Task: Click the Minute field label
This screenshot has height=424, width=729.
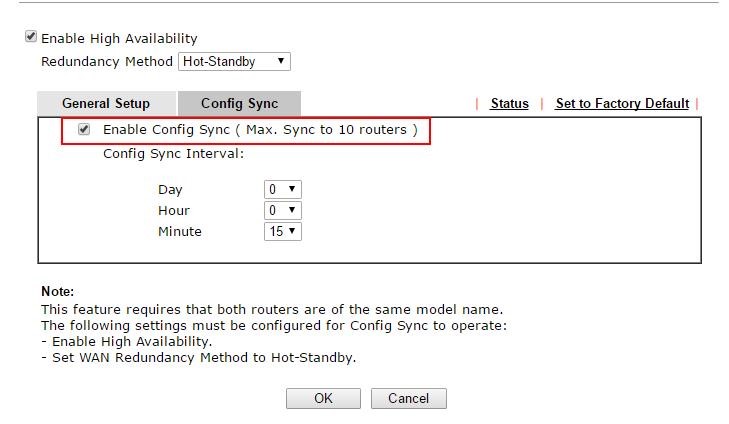Action: (x=179, y=231)
